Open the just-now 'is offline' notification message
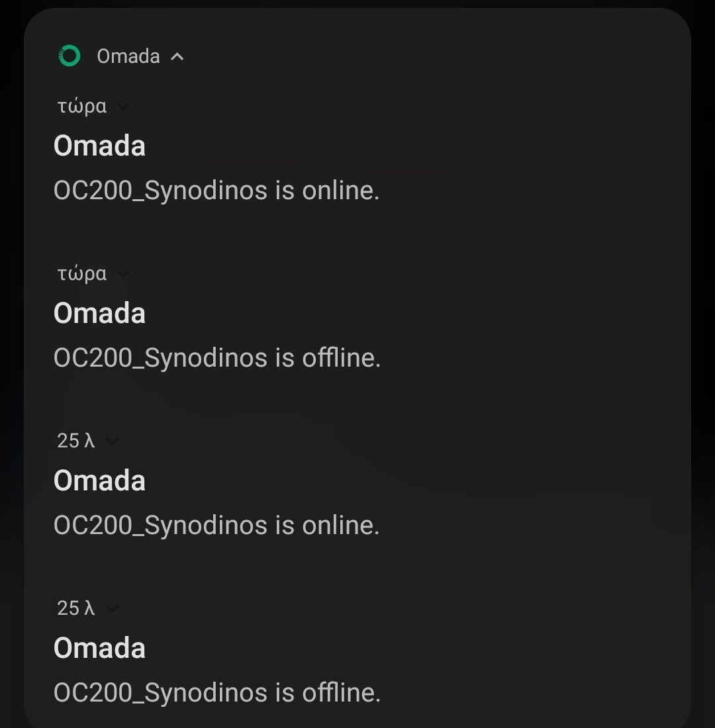The height and width of the screenshot is (728, 715). [217, 359]
